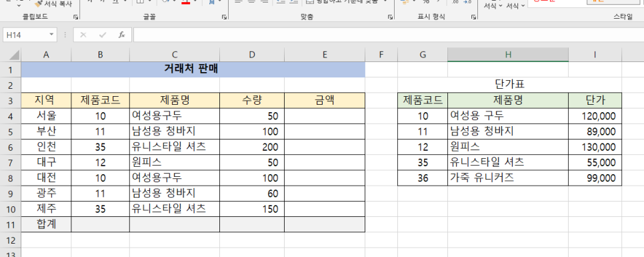The image size is (644, 257).
Task: Select column C header
Action: point(175,55)
